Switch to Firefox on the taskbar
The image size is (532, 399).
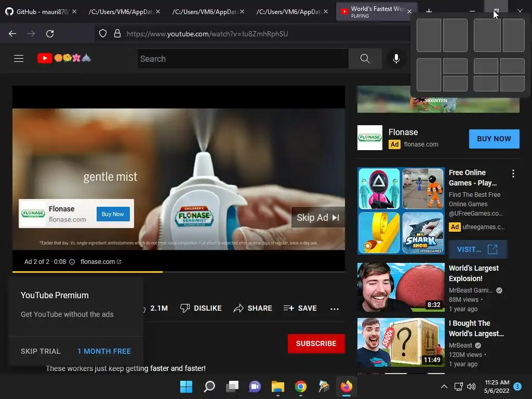click(347, 387)
